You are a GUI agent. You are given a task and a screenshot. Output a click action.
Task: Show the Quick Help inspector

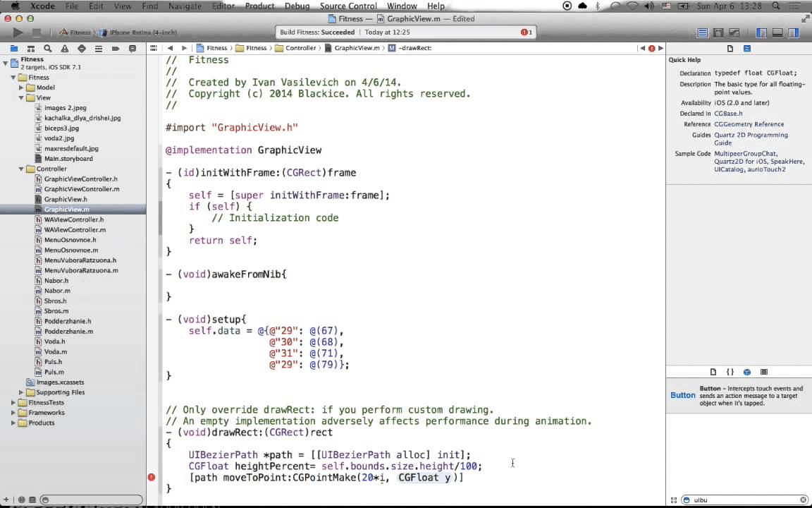coord(747,48)
